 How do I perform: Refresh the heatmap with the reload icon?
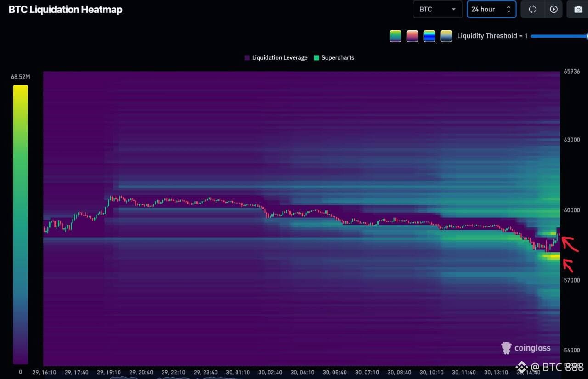532,9
